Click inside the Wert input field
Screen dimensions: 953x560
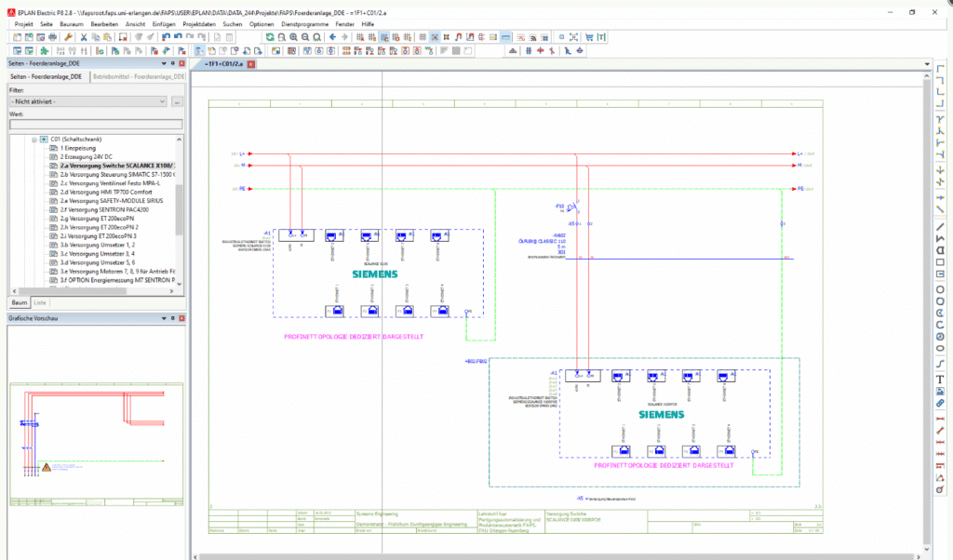tap(91, 124)
